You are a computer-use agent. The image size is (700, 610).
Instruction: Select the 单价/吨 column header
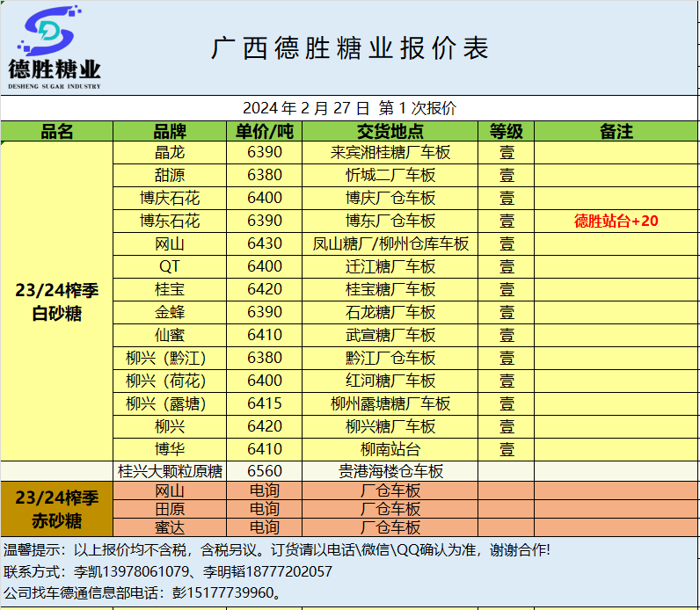[265, 132]
